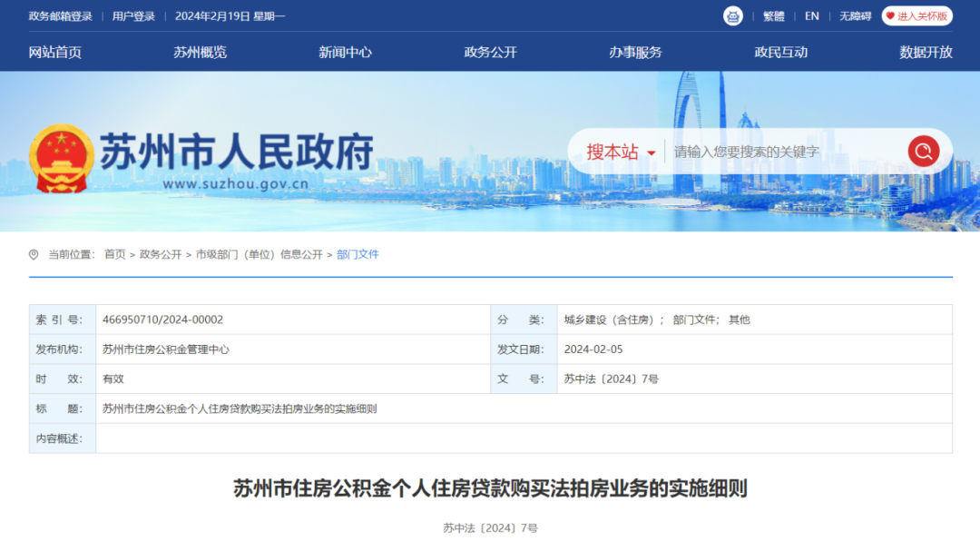Open 数据开放 navigation item
This screenshot has height=551, width=980.
click(x=926, y=52)
